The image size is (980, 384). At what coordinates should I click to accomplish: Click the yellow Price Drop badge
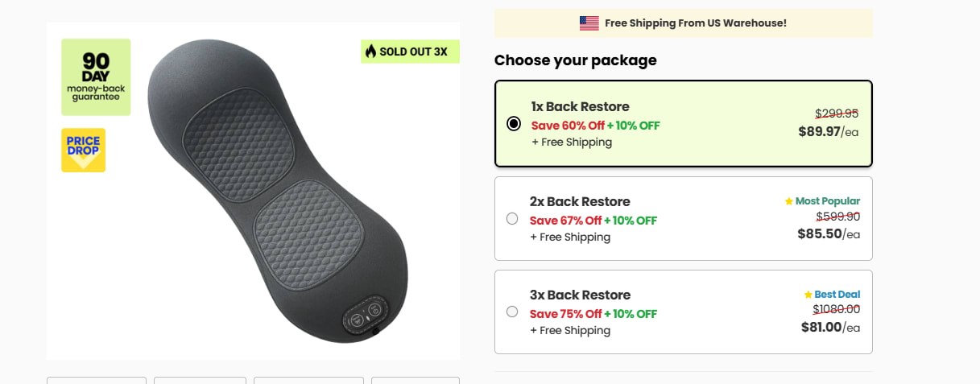coord(83,150)
